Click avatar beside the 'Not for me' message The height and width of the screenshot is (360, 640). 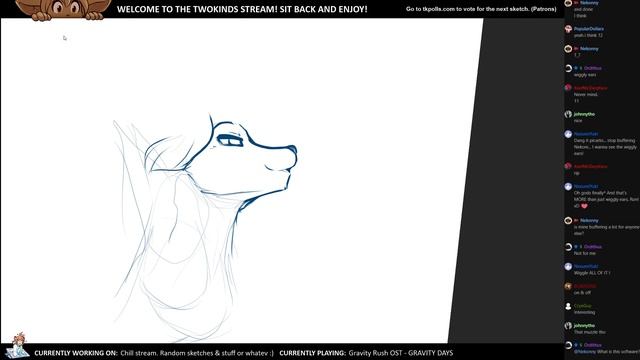(568, 247)
